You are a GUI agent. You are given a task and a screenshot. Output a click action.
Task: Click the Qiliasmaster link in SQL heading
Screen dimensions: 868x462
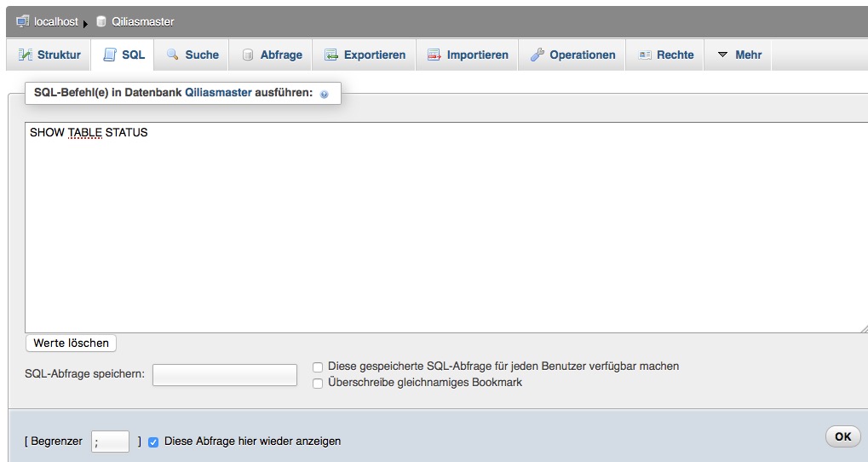(218, 92)
